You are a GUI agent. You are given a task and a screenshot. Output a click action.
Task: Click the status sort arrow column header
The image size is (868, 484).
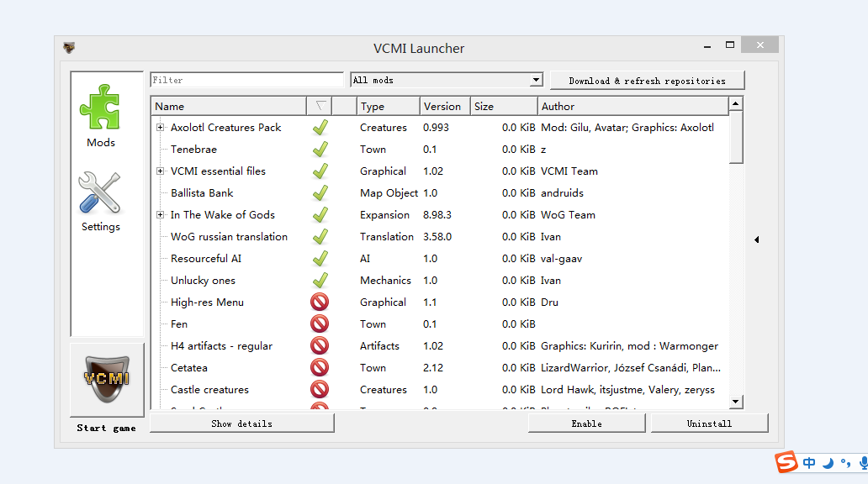click(x=320, y=106)
